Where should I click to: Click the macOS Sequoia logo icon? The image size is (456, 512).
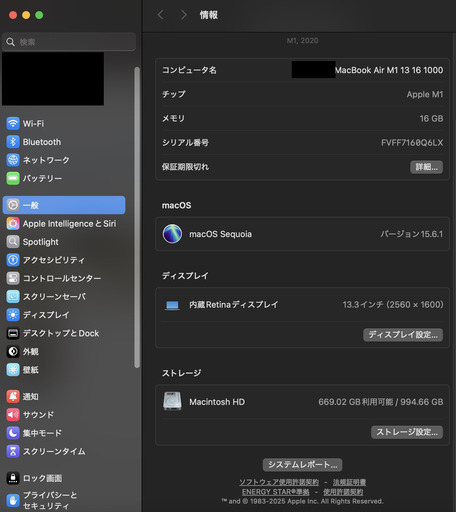click(x=172, y=234)
